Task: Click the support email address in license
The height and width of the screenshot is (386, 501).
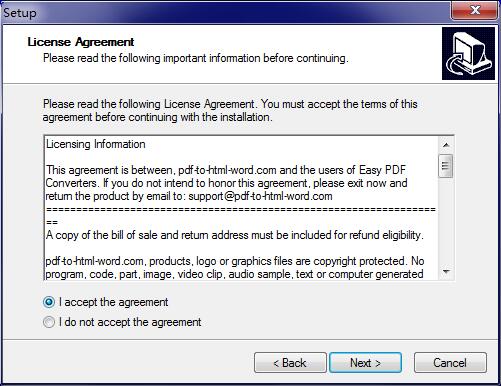Action: 260,196
